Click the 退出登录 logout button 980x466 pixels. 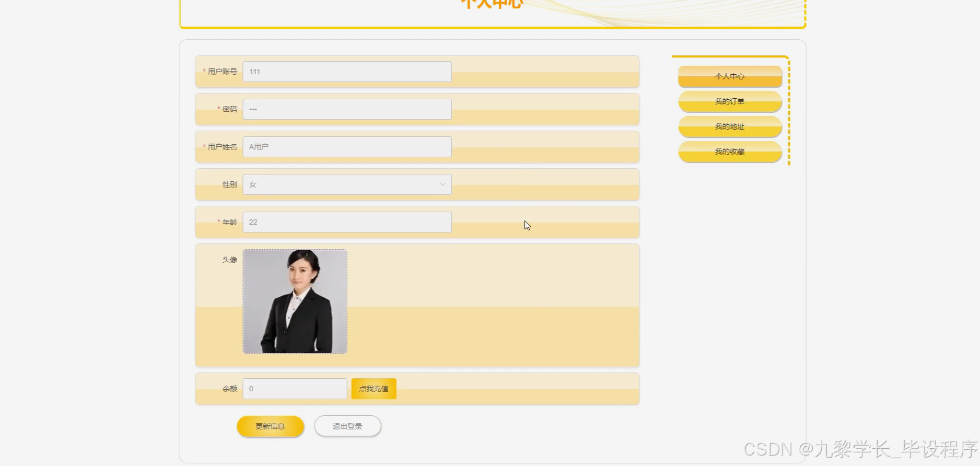(x=347, y=426)
